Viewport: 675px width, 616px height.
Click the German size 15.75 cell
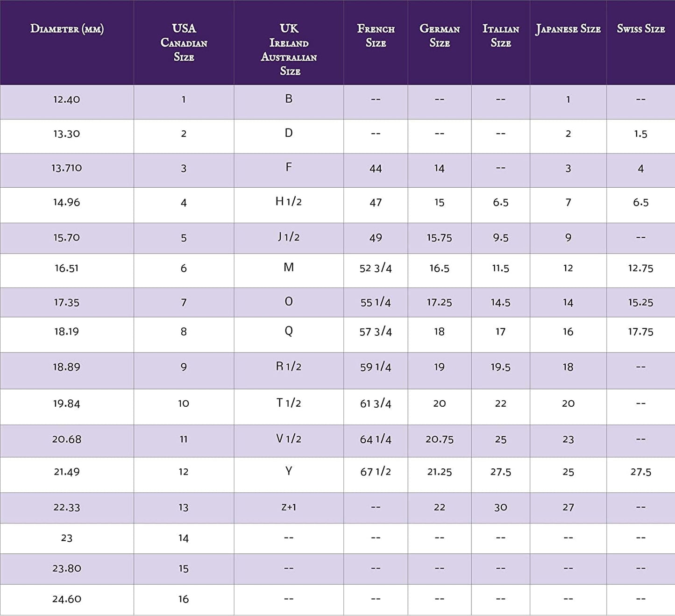(x=439, y=238)
